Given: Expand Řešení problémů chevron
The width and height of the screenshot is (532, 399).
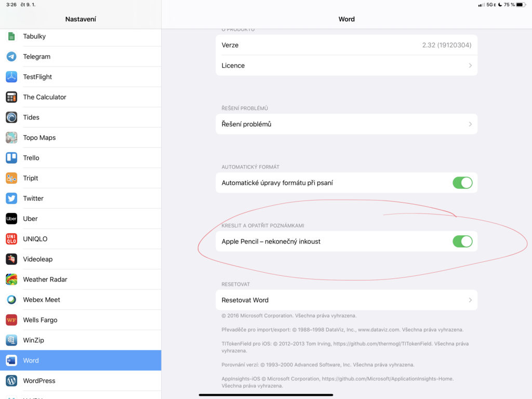Looking at the screenshot, I should point(470,124).
